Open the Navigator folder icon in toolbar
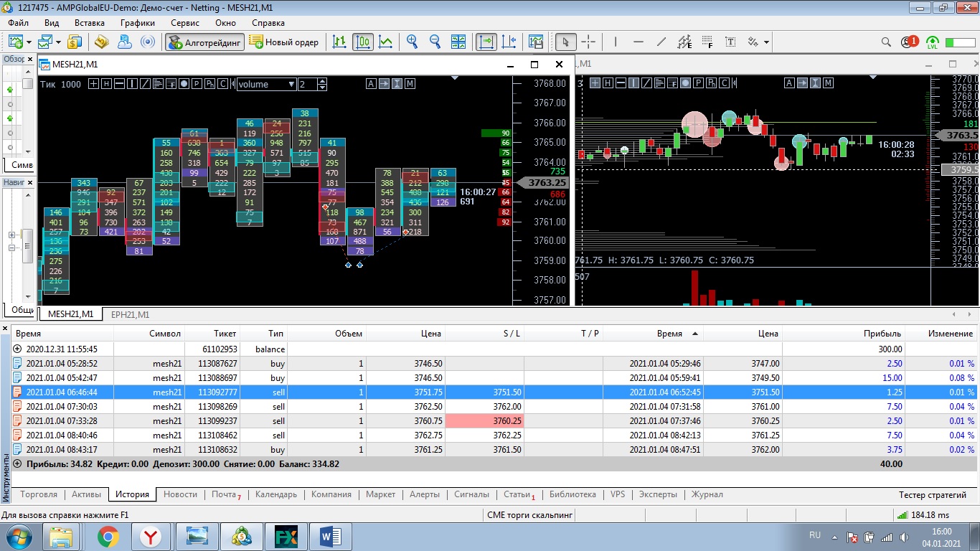This screenshot has height=551, width=980. pos(102,42)
